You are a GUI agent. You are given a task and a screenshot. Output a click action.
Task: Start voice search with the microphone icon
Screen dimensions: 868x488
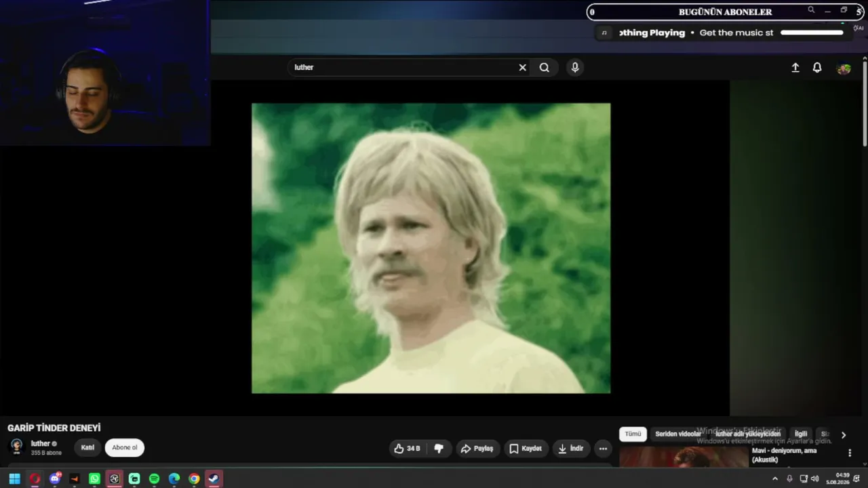pos(575,68)
